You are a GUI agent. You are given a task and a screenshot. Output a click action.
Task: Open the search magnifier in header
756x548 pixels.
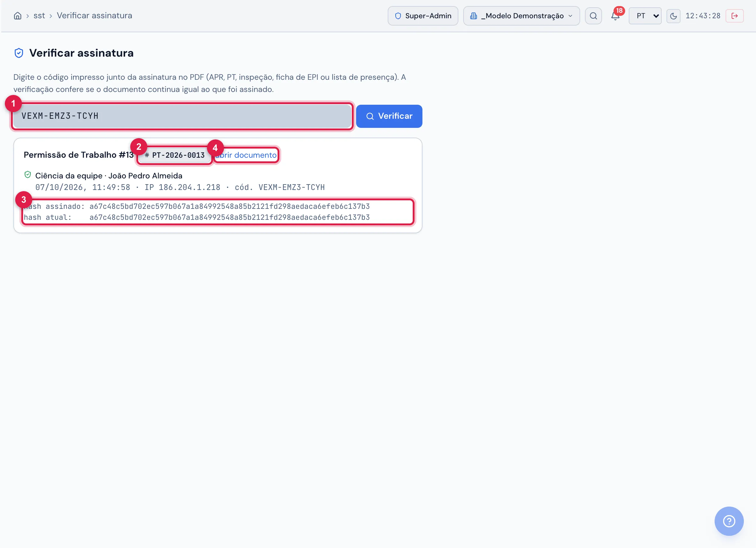tap(593, 16)
